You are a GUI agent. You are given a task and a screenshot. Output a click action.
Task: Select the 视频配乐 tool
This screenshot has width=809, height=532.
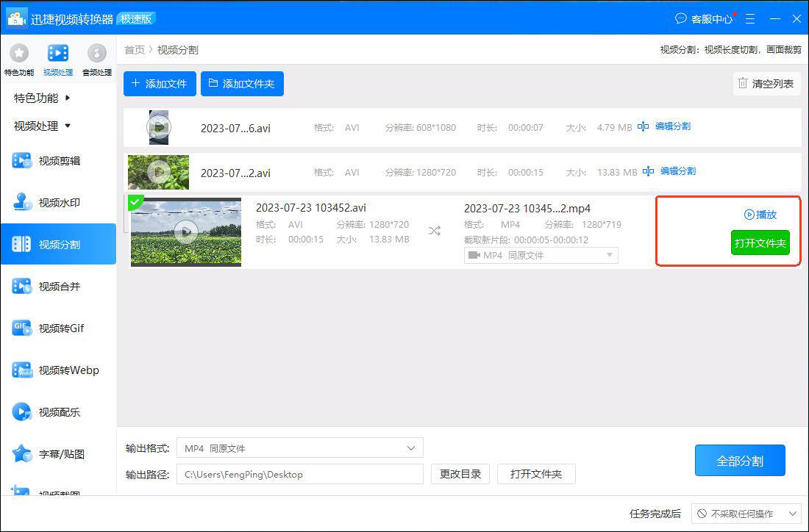59,411
